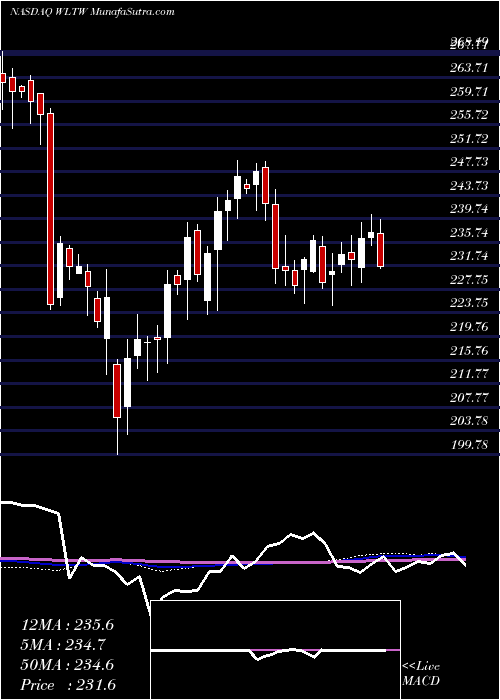
Task: Click the 243.73 price axis label
Action: tap(468, 185)
